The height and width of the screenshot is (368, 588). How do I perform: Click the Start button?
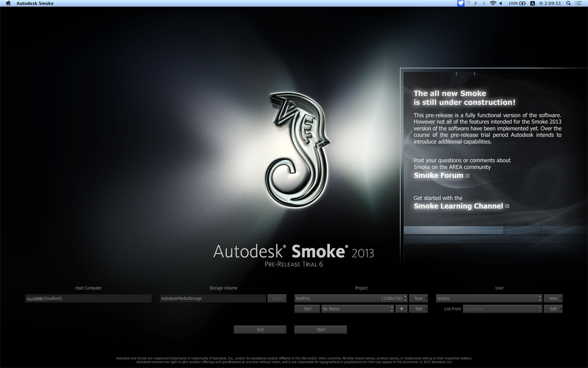tap(320, 329)
